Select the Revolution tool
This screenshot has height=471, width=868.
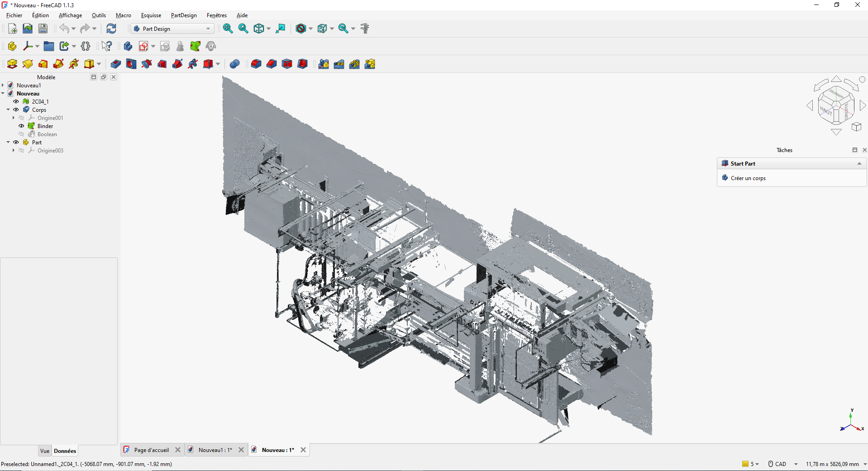pyautogui.click(x=28, y=64)
